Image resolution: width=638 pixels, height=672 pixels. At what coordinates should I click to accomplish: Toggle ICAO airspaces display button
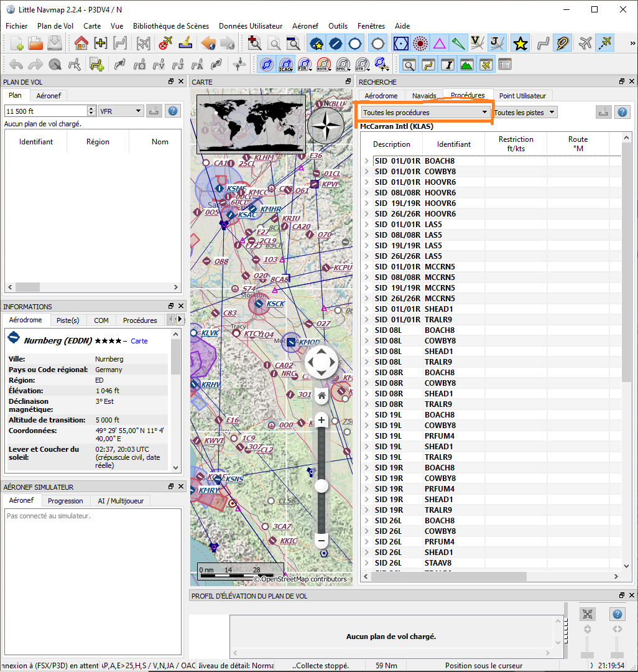pos(285,65)
